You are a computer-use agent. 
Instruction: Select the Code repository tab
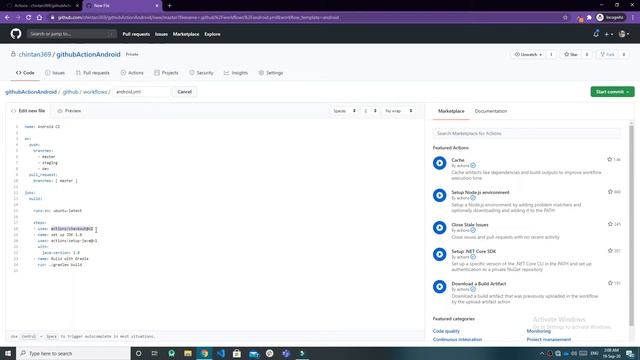[x=25, y=73]
